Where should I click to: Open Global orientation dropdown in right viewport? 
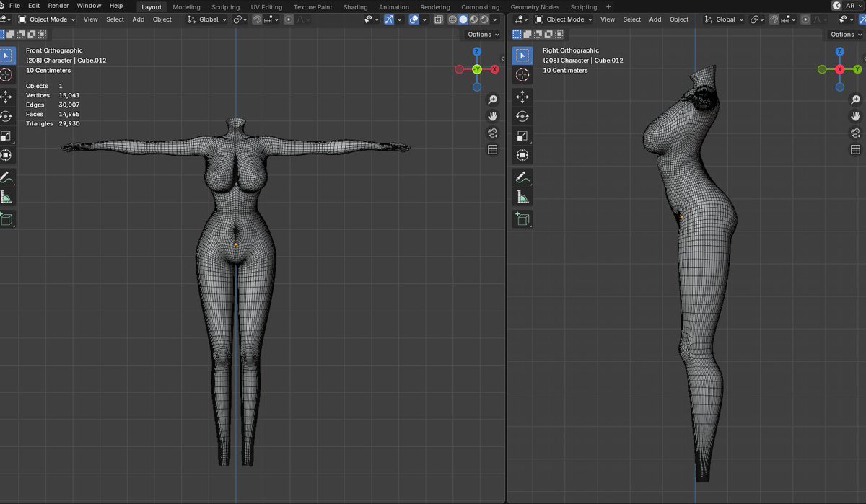[x=724, y=19]
